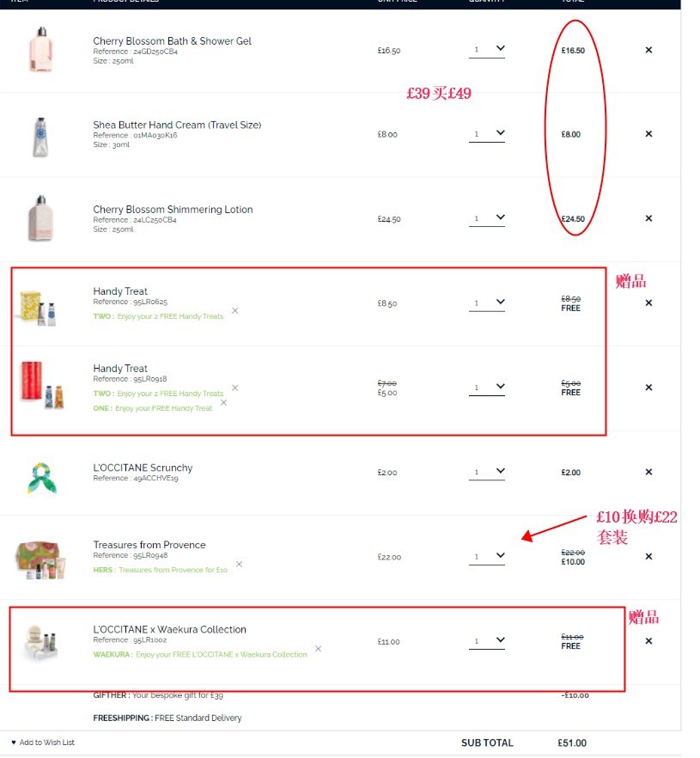Open quantity dropdown for Treasures from Provence
Viewport: 700px width, 758px height.
486,556
